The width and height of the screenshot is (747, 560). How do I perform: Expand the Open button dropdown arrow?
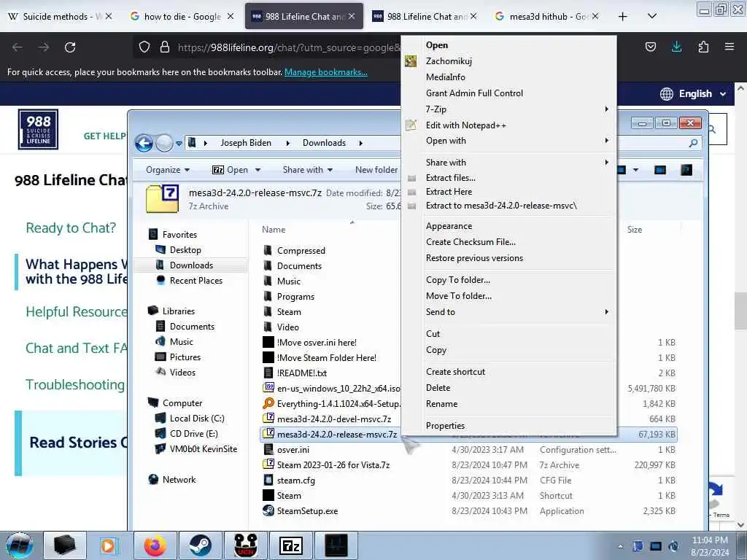coord(258,170)
